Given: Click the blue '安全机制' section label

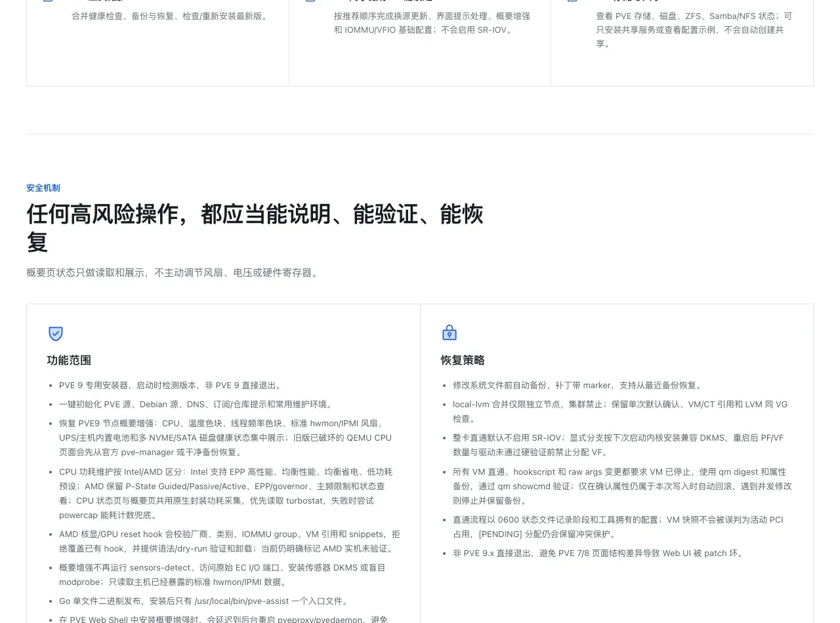Looking at the screenshot, I should click(x=43, y=188).
